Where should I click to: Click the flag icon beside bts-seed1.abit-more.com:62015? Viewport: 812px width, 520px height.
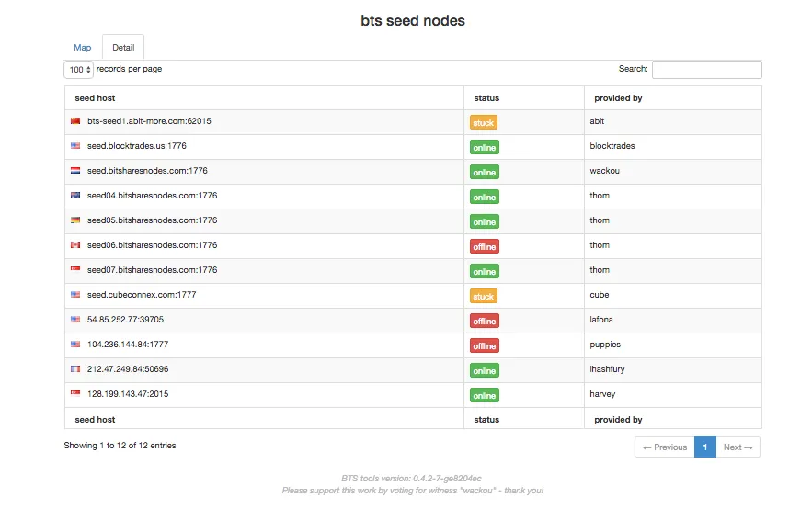pos(75,121)
